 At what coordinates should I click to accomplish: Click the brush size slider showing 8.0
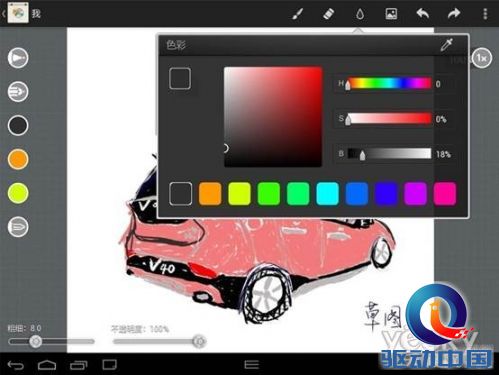(x=51, y=341)
